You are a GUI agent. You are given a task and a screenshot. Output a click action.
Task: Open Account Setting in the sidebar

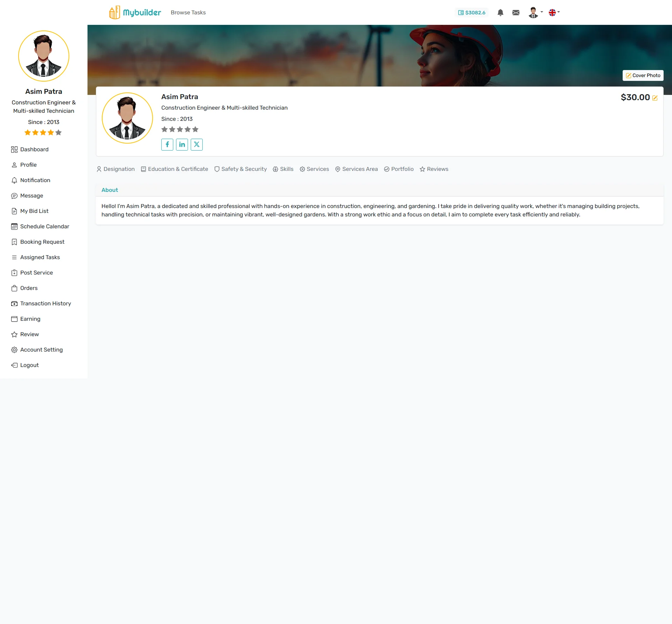41,350
